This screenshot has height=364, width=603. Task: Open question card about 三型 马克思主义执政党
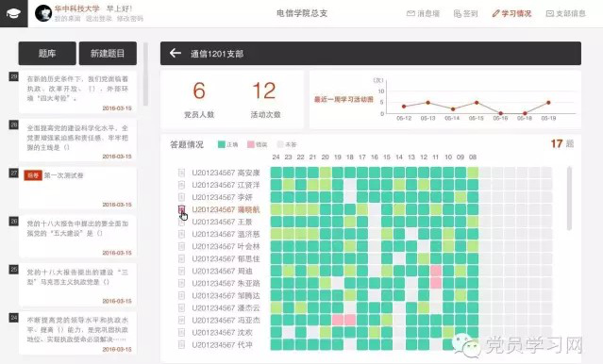[x=77, y=285]
